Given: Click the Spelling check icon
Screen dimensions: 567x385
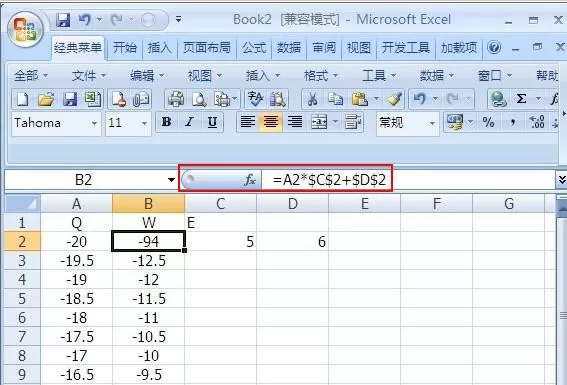Looking at the screenshot, I should pos(255,99).
